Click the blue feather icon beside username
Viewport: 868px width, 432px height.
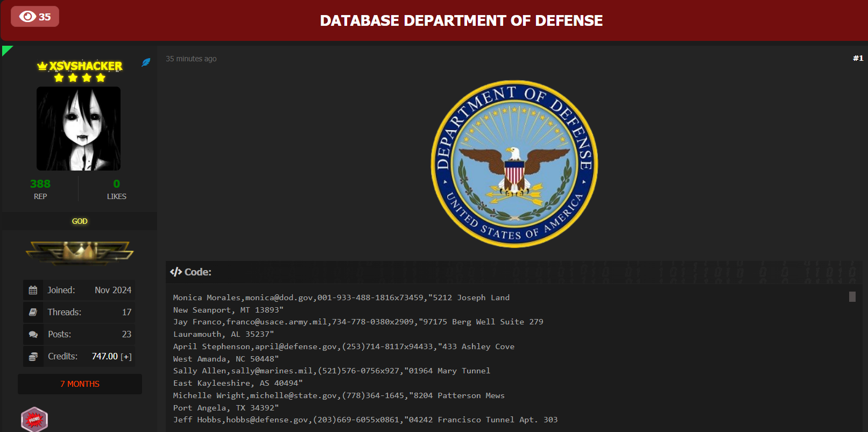(x=146, y=62)
